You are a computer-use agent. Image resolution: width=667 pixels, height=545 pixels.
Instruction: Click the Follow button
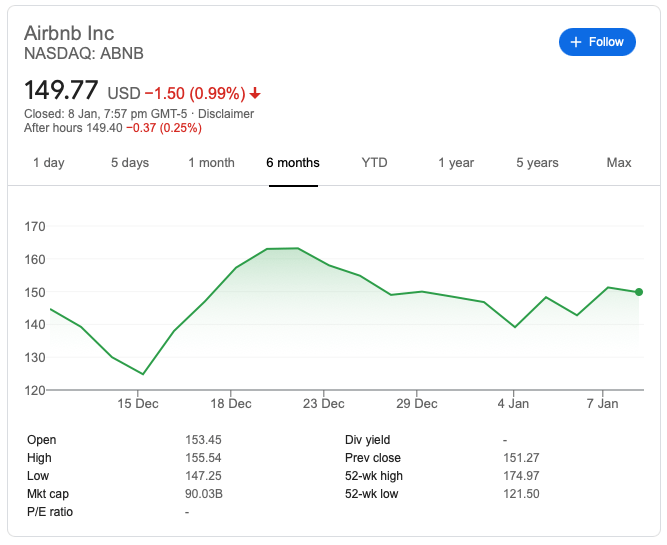(x=597, y=42)
